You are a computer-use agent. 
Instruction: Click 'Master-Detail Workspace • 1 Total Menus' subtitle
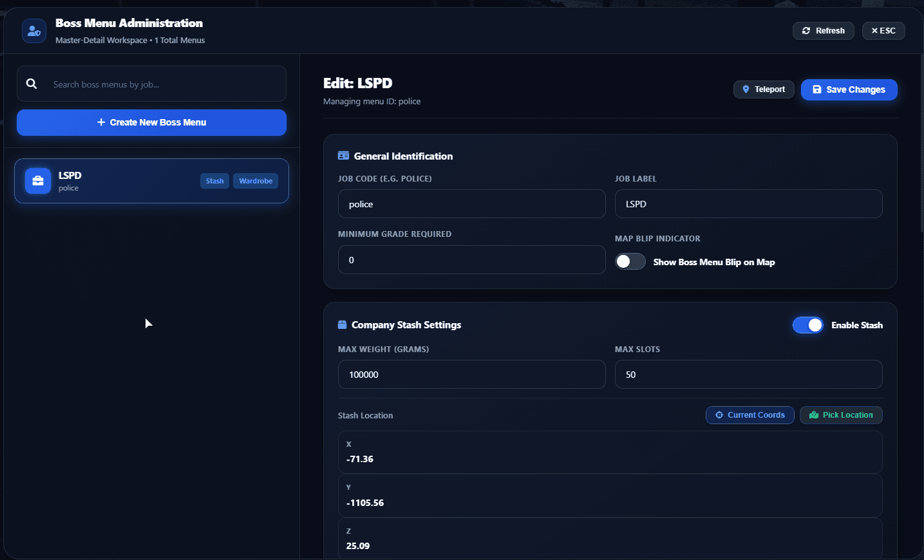130,40
